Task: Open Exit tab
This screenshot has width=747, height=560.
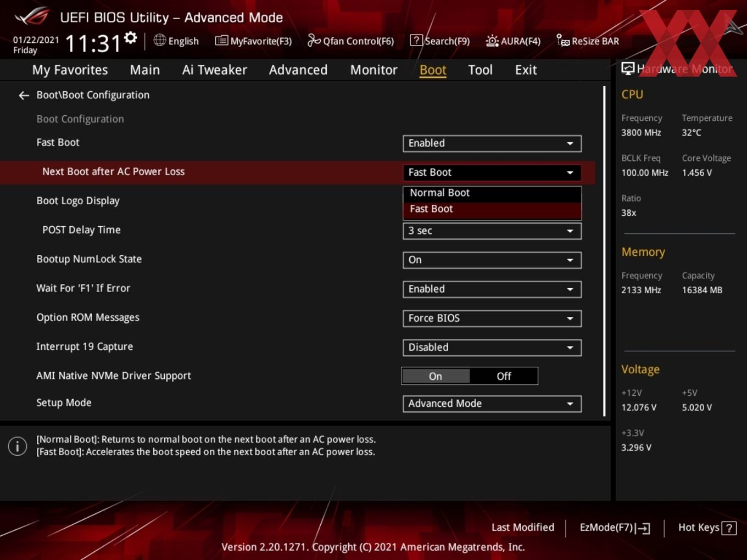Action: coord(526,70)
